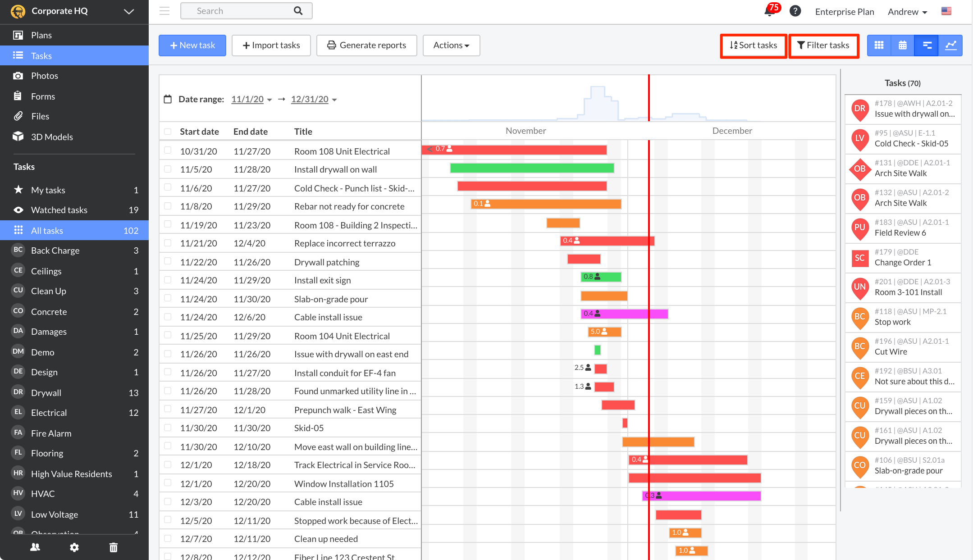Image resolution: width=973 pixels, height=560 pixels.
Task: Open settings gear in sidebar footer
Action: (x=74, y=547)
